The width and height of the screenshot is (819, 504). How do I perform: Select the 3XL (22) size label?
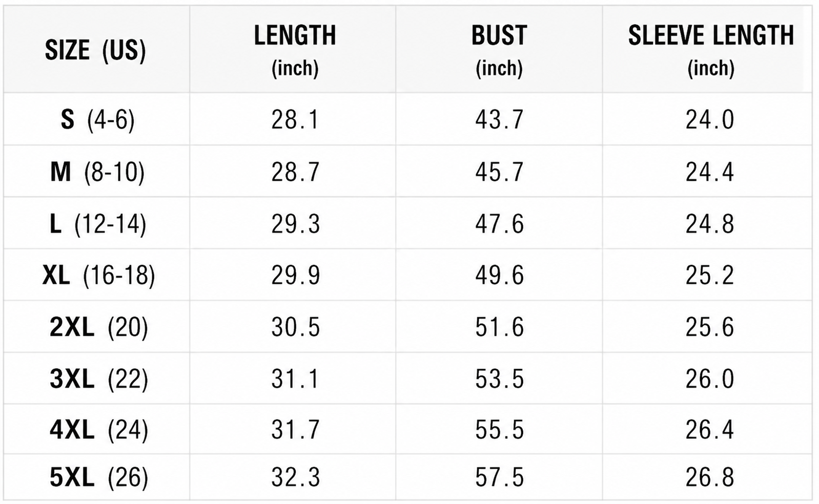[98, 379]
